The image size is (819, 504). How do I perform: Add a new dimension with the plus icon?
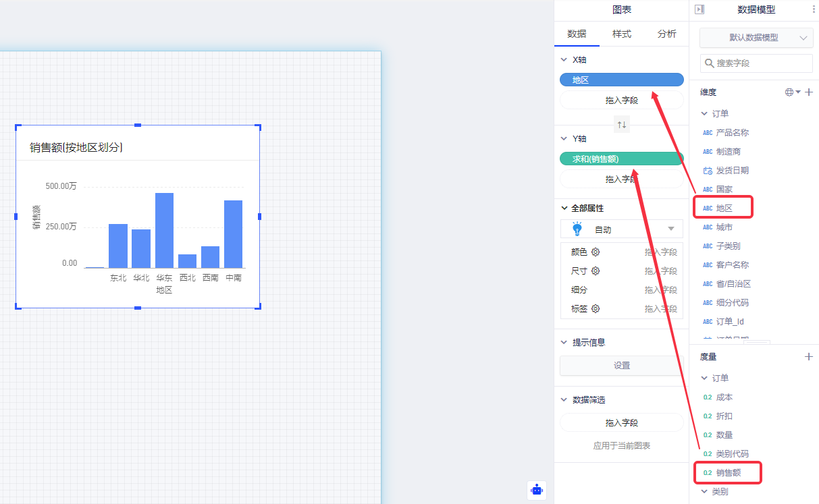[x=809, y=92]
